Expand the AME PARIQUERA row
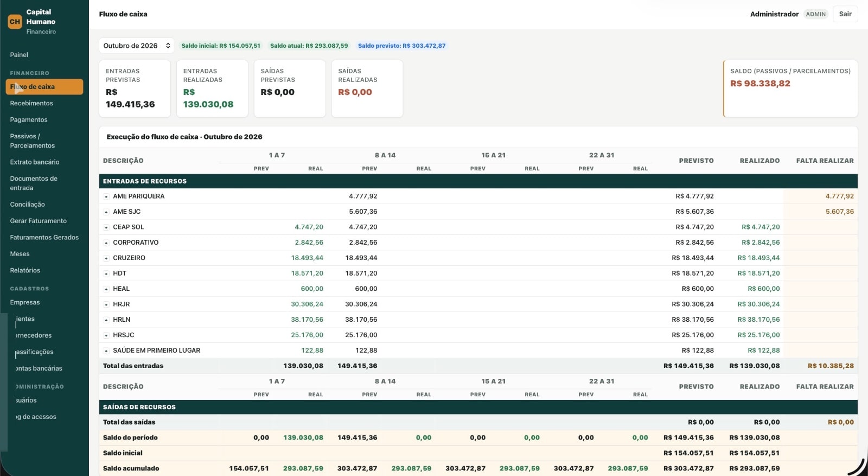868x476 pixels. [106, 196]
